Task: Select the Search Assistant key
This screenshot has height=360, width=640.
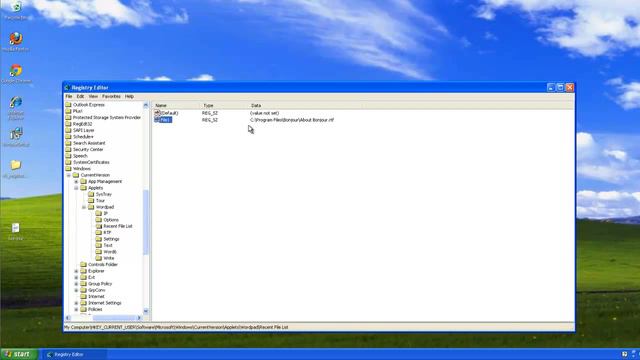Action: (x=89, y=143)
